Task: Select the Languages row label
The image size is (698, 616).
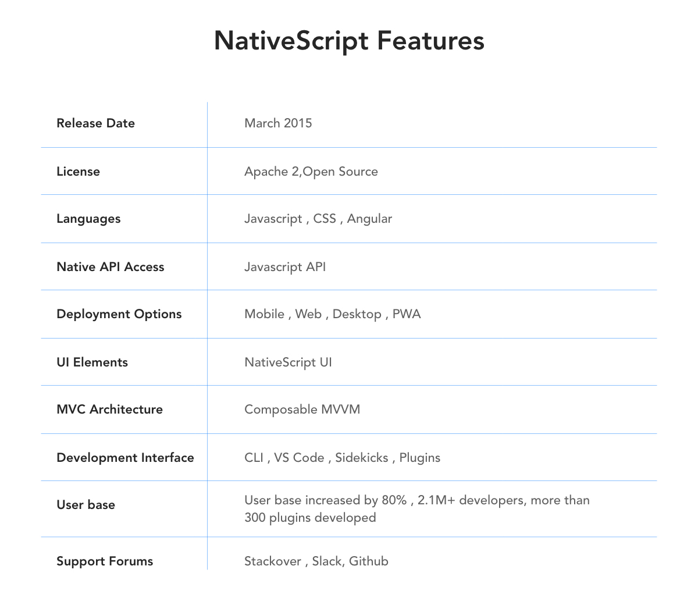Action: coord(88,219)
